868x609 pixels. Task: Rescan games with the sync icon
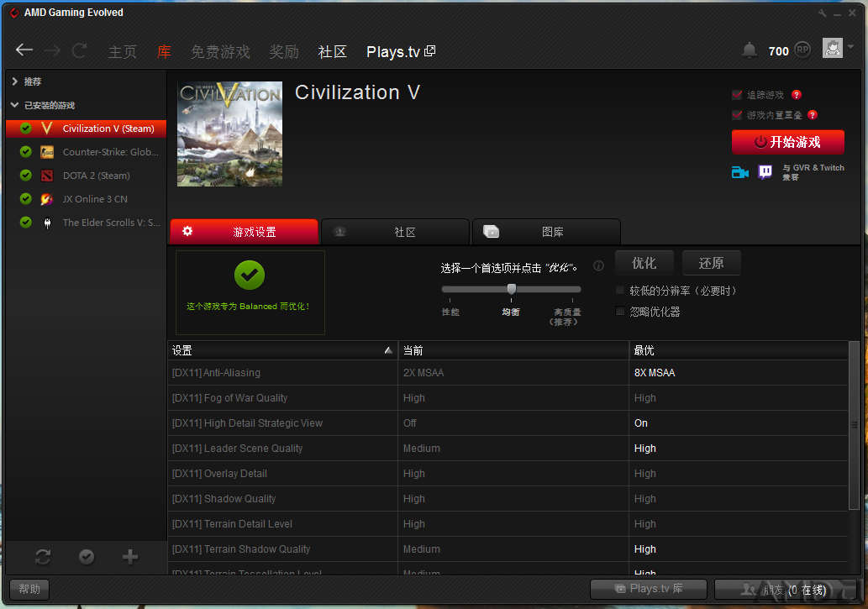43,557
